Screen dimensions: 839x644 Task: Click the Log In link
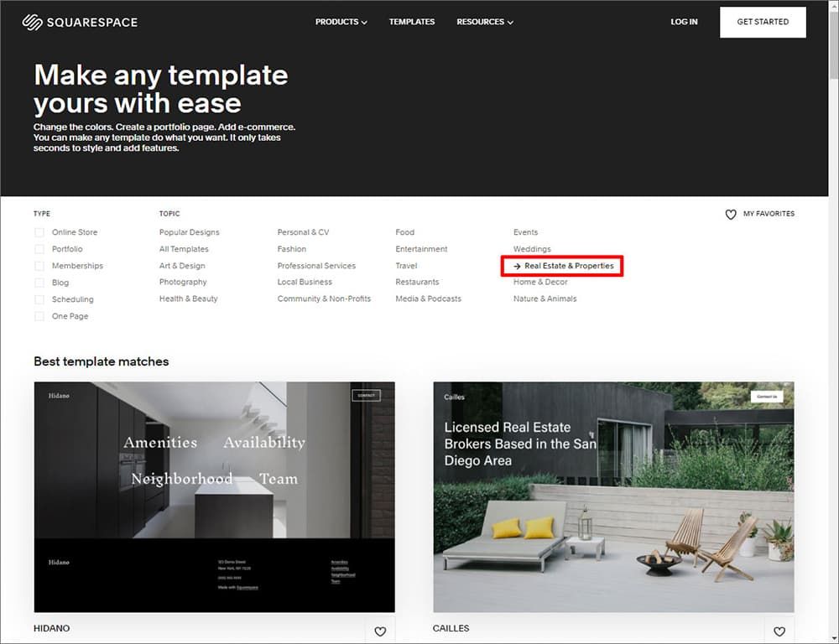coord(684,22)
